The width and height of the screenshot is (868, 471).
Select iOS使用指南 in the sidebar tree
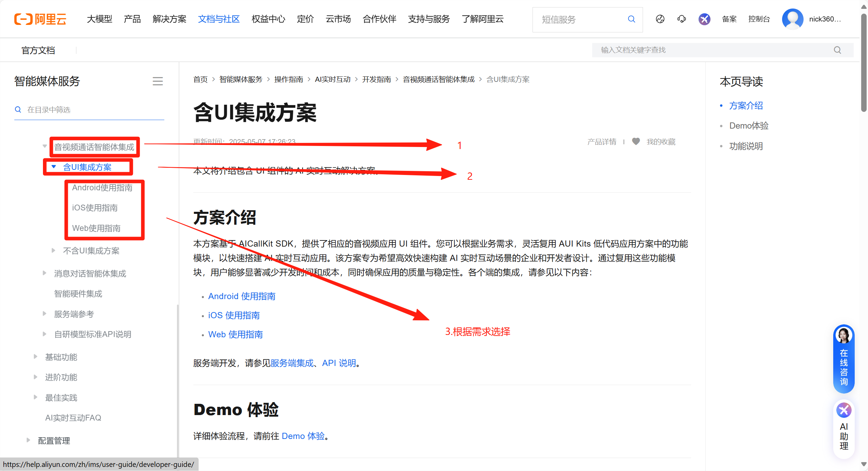click(95, 208)
